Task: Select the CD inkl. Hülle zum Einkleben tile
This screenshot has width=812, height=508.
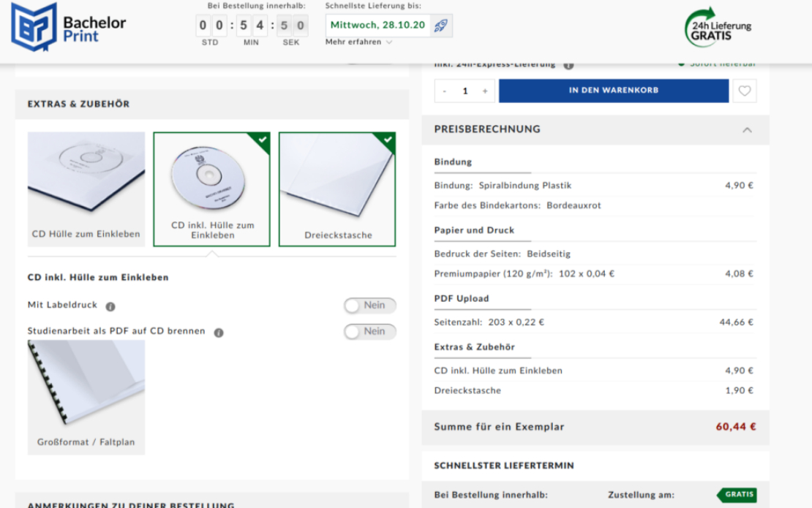Action: coord(212,189)
